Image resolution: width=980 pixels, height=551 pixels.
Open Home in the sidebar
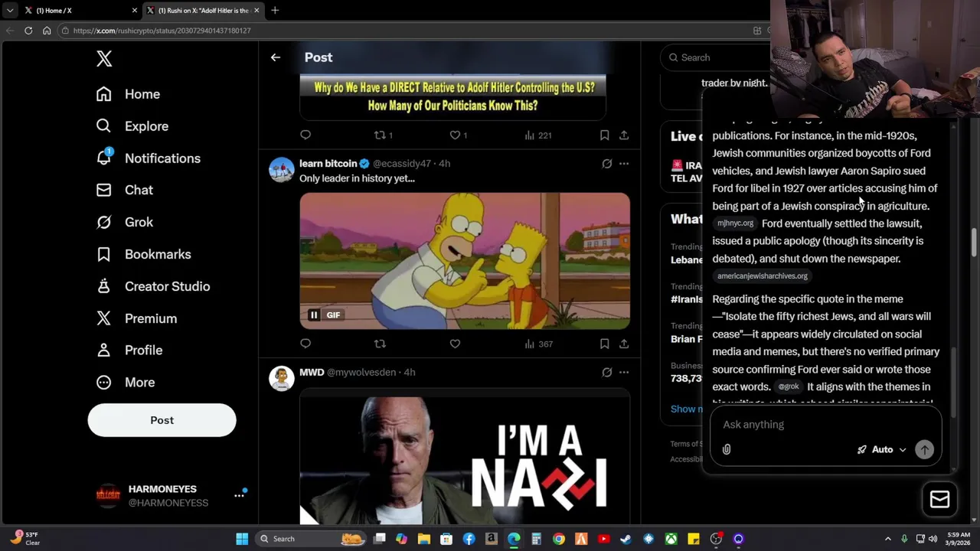(x=128, y=94)
